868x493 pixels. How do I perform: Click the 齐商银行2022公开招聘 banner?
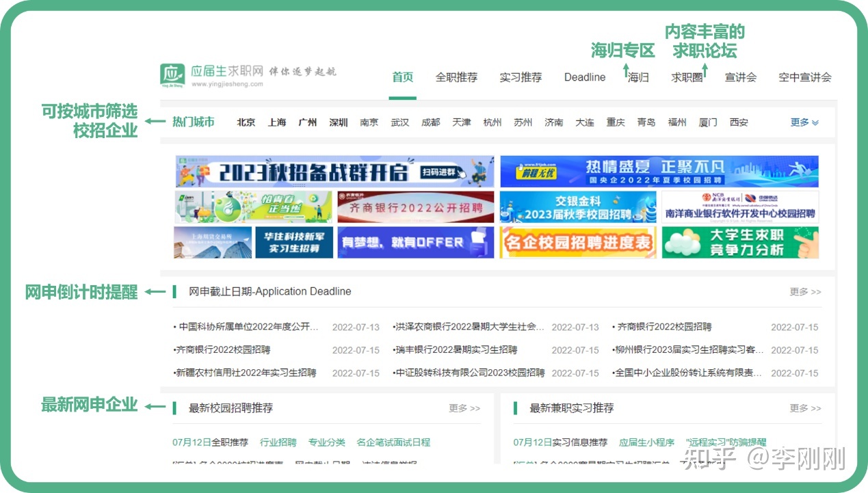coord(415,207)
